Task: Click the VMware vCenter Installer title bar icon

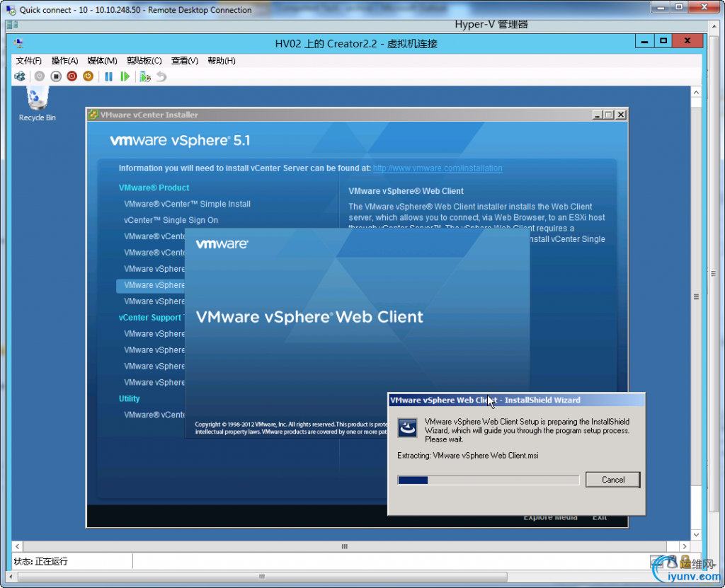Action: click(x=93, y=115)
